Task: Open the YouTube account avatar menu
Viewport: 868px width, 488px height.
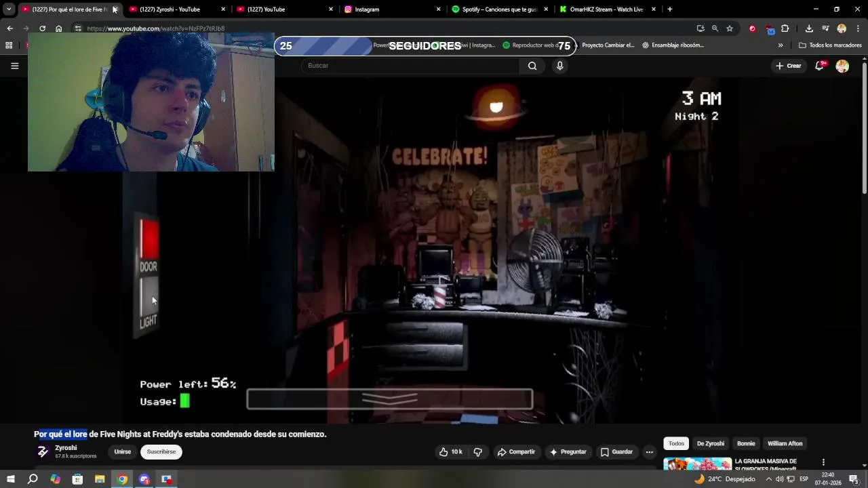Action: [842, 66]
